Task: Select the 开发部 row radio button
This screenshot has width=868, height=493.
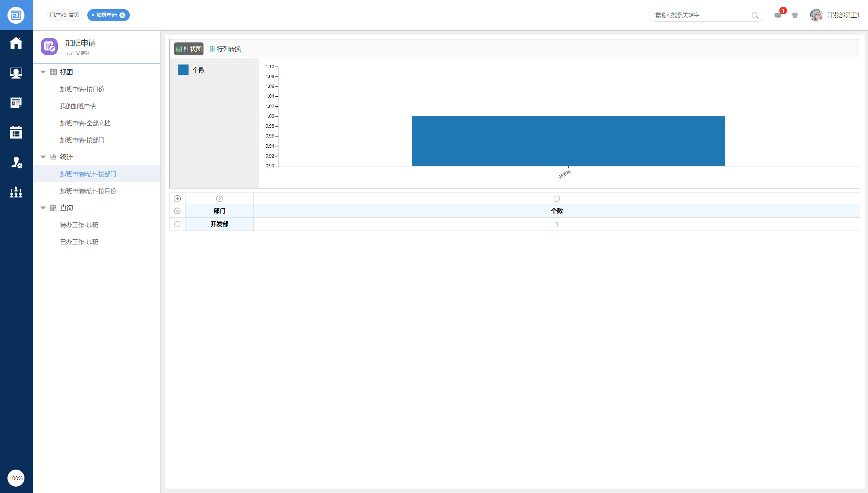Action: (x=177, y=224)
